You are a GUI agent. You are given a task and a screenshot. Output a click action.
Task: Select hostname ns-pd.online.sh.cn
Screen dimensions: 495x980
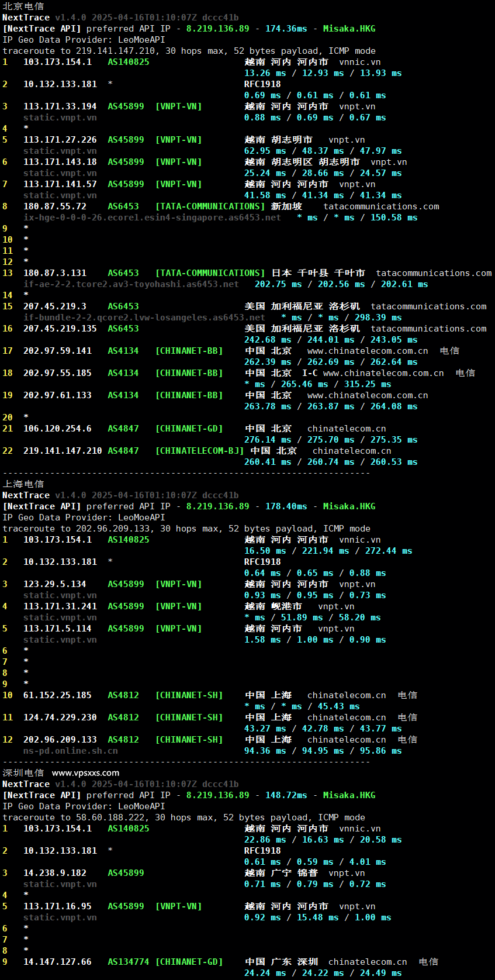tap(71, 751)
